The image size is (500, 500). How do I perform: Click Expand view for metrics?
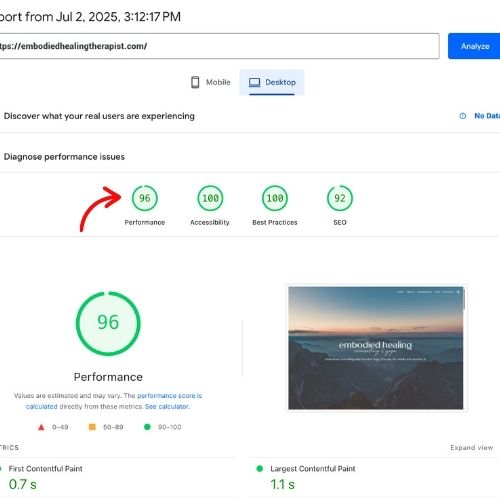(472, 448)
